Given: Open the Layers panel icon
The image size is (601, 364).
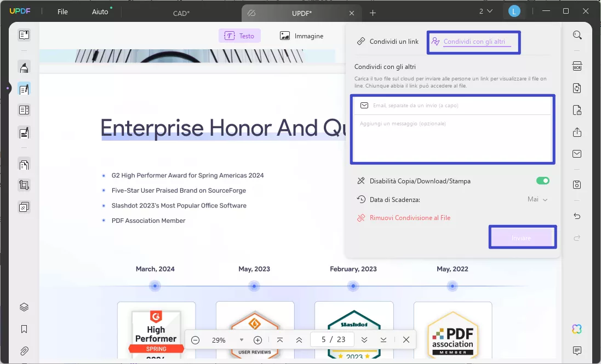Looking at the screenshot, I should [24, 307].
